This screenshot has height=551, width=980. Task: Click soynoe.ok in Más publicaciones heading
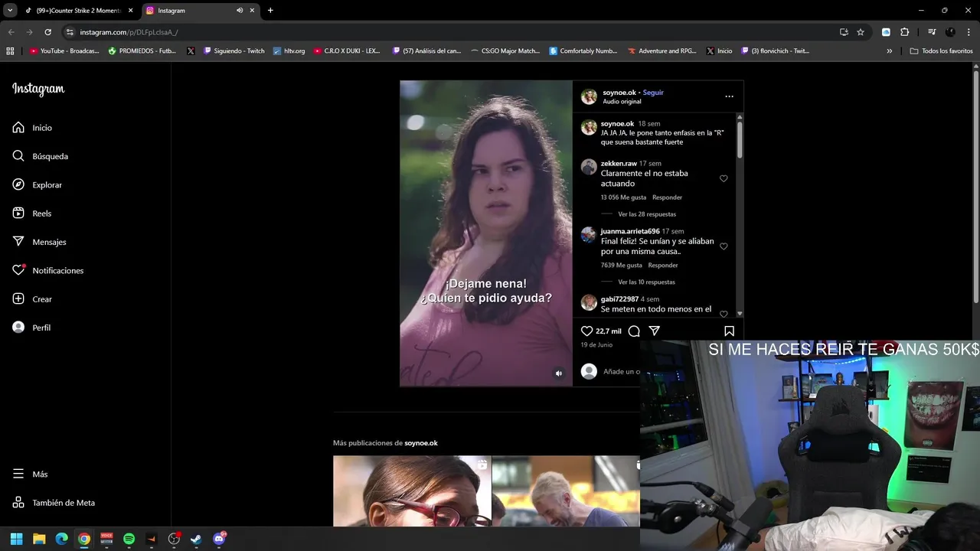tap(421, 443)
